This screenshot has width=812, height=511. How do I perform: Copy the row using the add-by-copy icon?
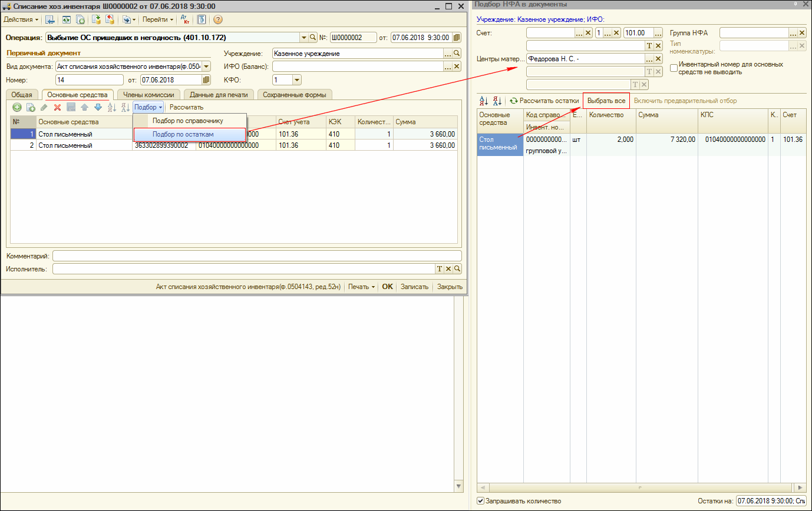[31, 107]
